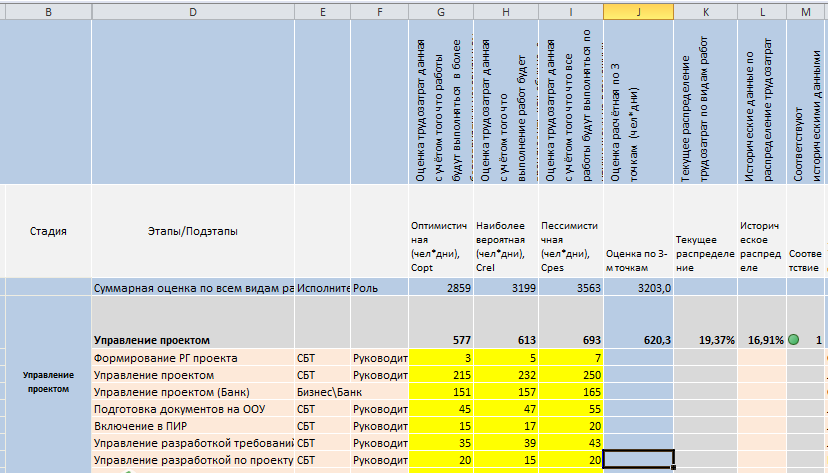Image resolution: width=828 pixels, height=473 pixels.
Task: Select 'Историческое распределе' header cell
Action: [x=762, y=231]
